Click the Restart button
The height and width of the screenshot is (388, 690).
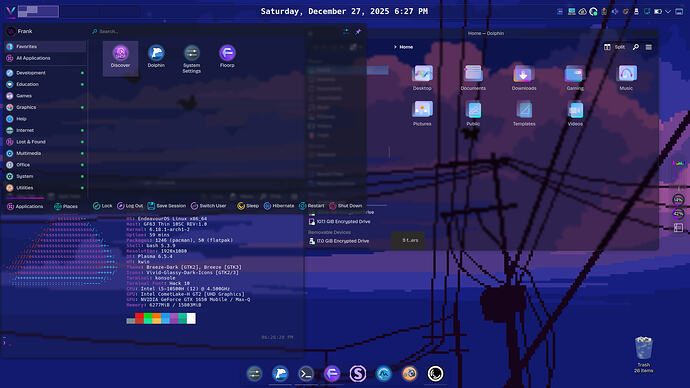[x=312, y=206]
